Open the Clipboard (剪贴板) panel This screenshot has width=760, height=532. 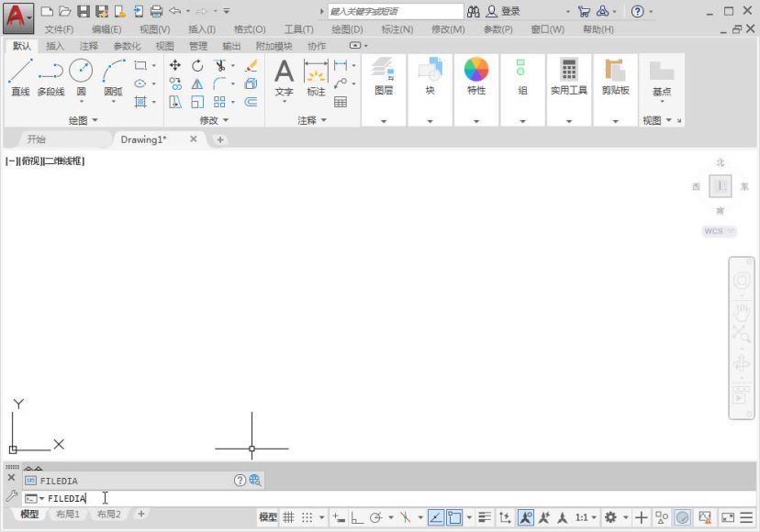pyautogui.click(x=616, y=76)
